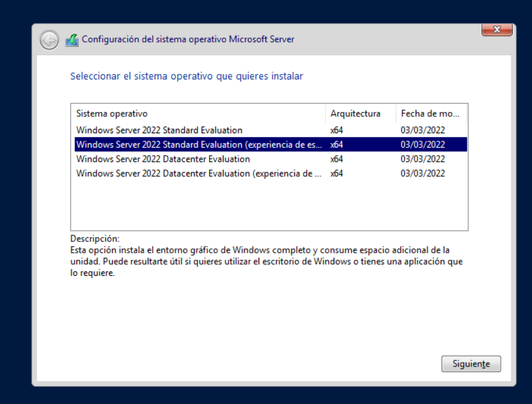Click the Fecha de mo... column header
This screenshot has width=532, height=404.
(431, 114)
